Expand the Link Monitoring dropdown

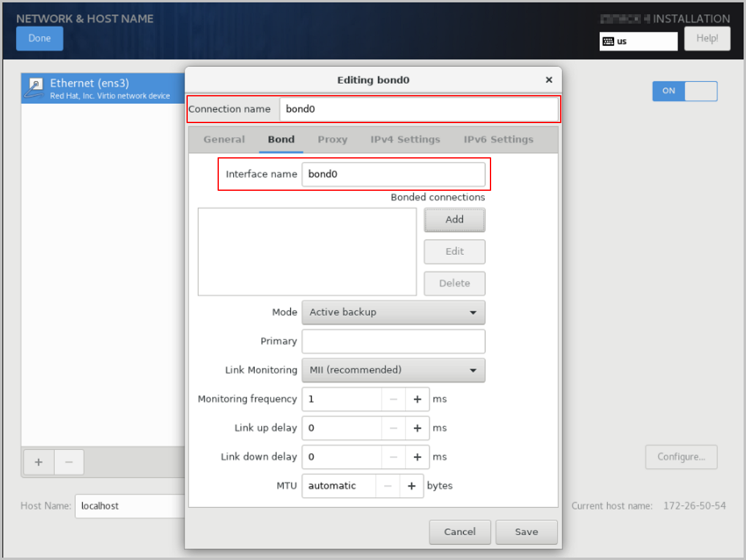point(393,370)
